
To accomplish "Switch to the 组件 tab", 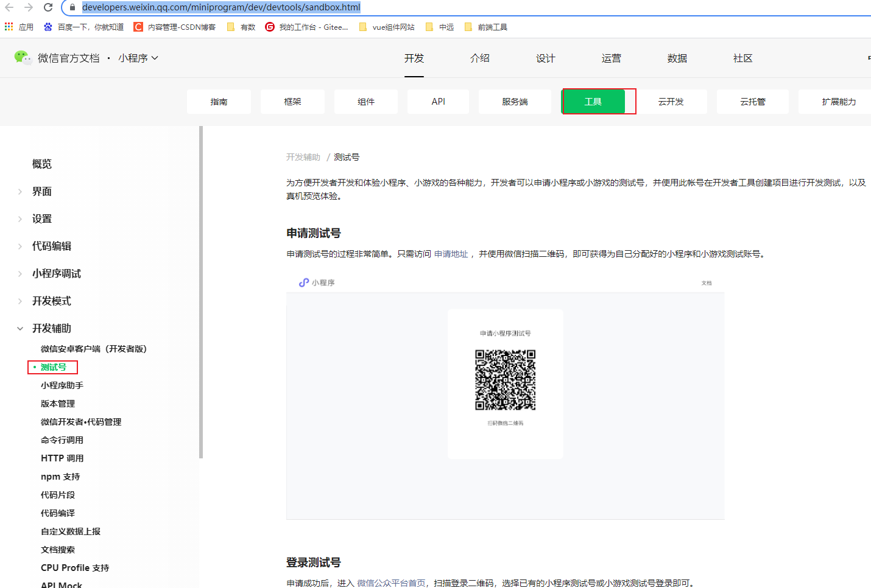I will coord(366,102).
